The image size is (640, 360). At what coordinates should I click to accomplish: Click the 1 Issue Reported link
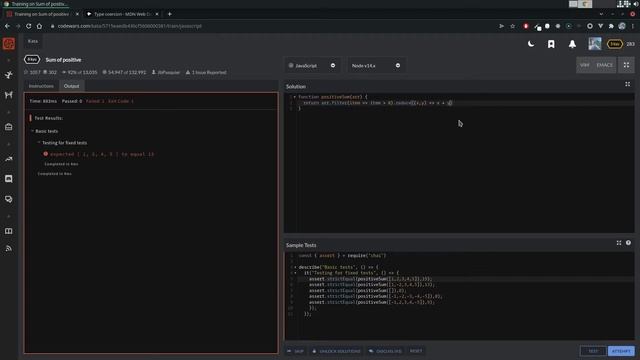pos(206,72)
